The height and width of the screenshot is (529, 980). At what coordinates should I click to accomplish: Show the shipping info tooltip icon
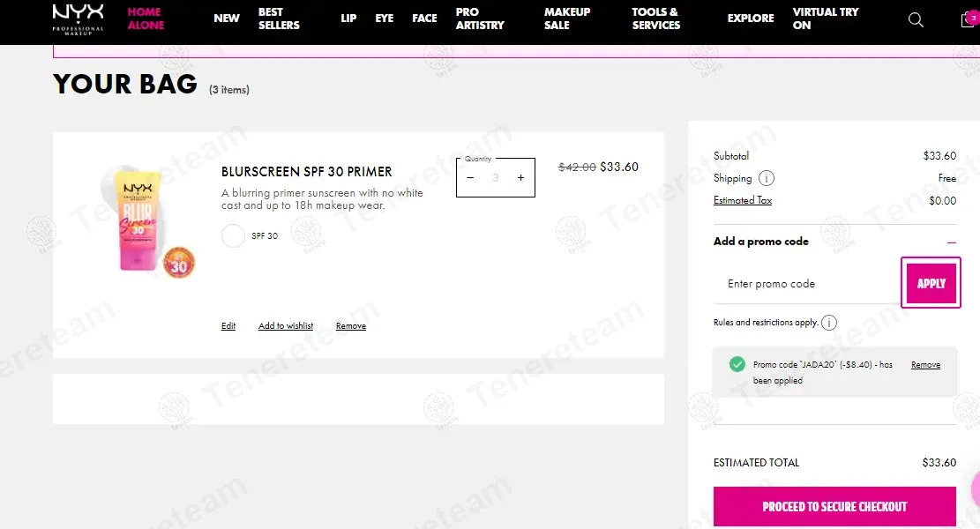tap(767, 179)
